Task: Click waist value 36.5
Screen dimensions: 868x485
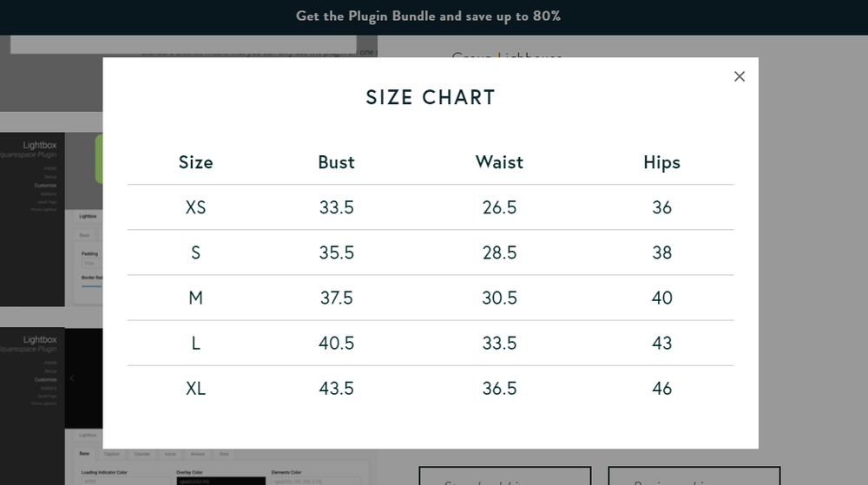Action: coord(499,389)
